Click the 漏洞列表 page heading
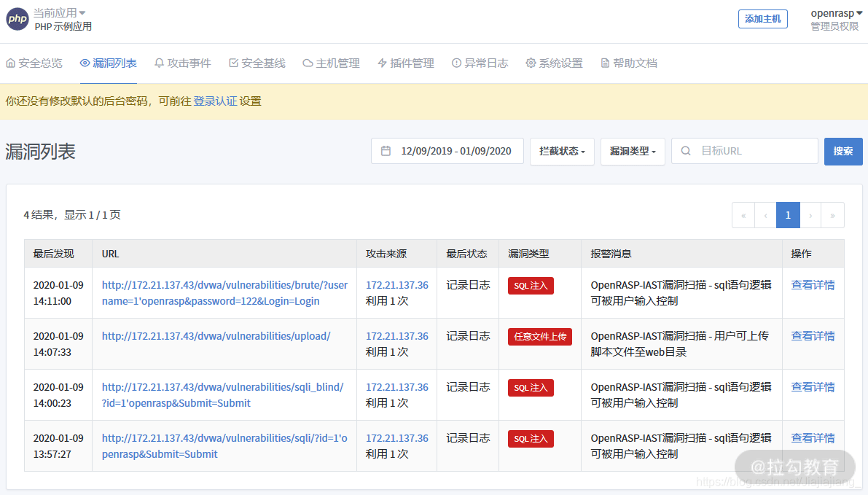The height and width of the screenshot is (495, 868). (40, 151)
